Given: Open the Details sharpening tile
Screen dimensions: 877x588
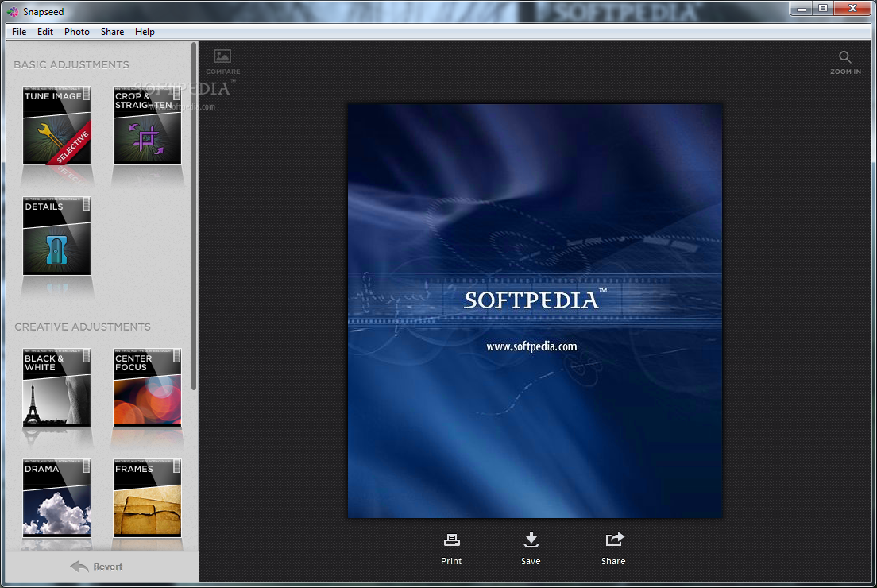Looking at the screenshot, I should 56,235.
